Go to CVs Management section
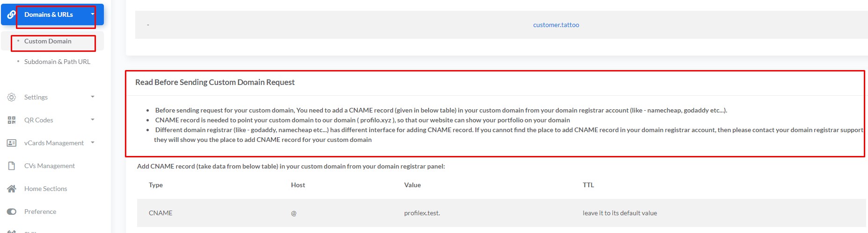This screenshot has height=233, width=868. click(50, 166)
